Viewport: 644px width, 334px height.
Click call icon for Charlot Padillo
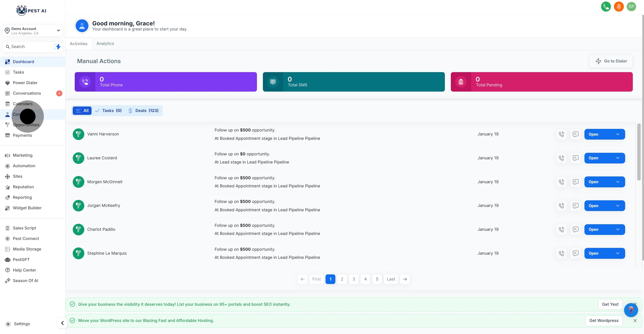pyautogui.click(x=561, y=229)
